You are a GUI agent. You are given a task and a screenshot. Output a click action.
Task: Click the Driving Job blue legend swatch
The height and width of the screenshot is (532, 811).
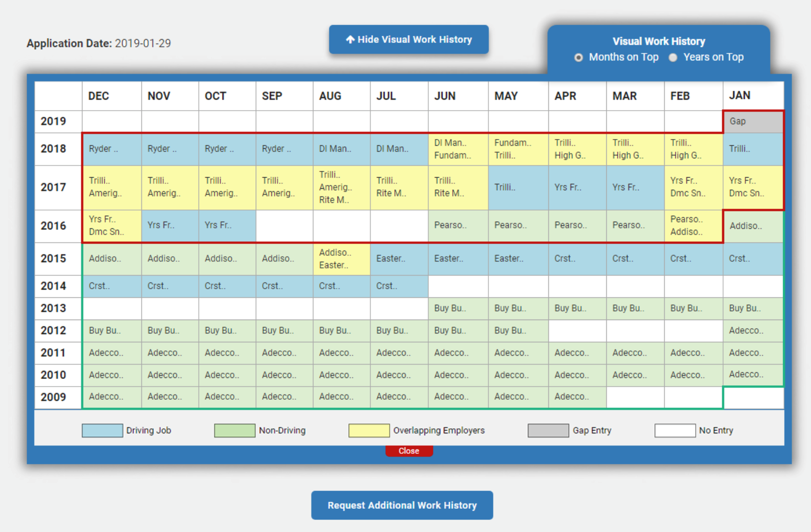[x=102, y=431]
